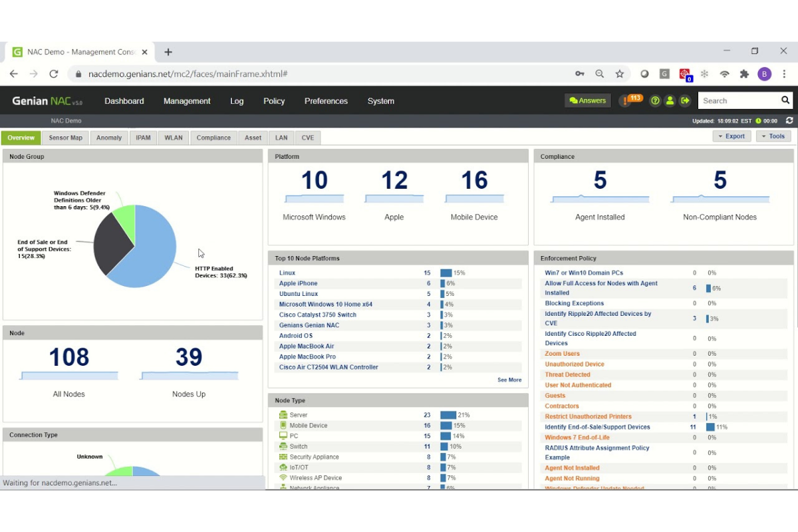Click the red extension icon with 0 badge

tap(685, 74)
